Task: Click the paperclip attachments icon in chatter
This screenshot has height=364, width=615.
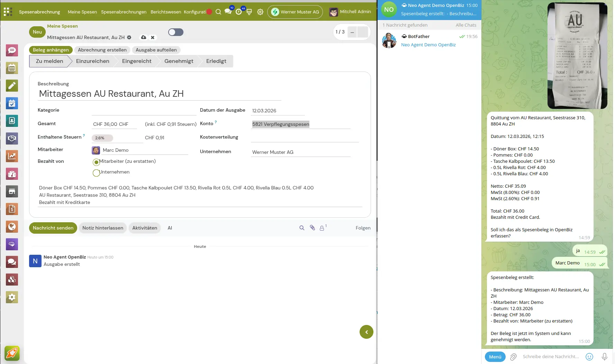Action: [312, 228]
